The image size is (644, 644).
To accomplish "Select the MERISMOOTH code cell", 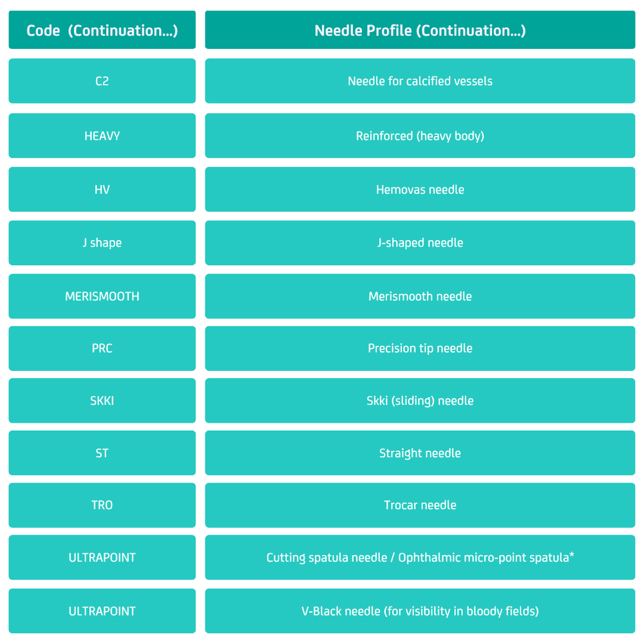I will [102, 296].
